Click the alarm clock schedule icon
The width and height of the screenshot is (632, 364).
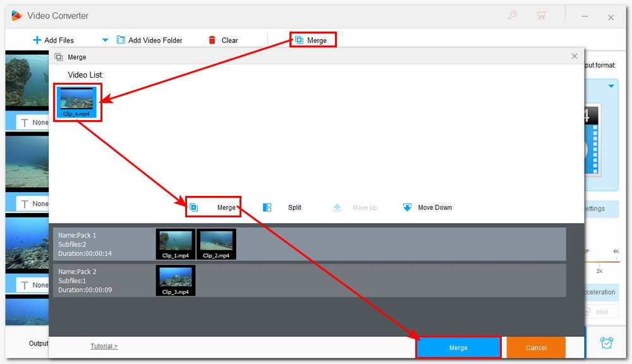pos(607,343)
